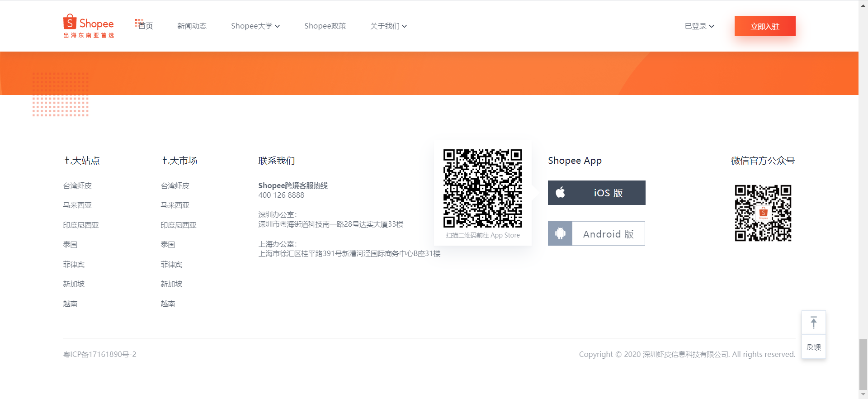
Task: Open 新加坡 under 七大市场
Action: pos(171,284)
